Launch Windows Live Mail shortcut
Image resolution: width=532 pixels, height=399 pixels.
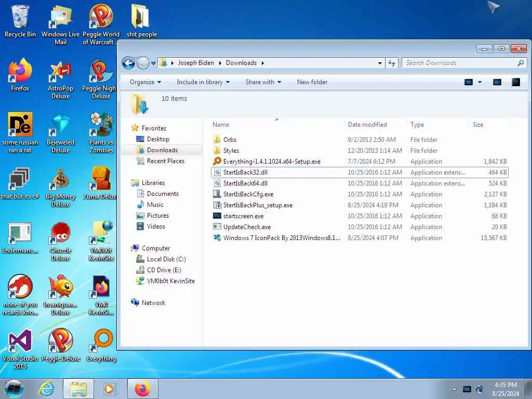point(60,24)
